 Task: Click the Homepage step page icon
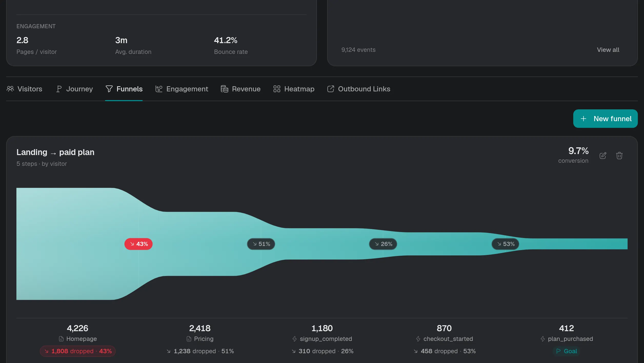coord(61,339)
